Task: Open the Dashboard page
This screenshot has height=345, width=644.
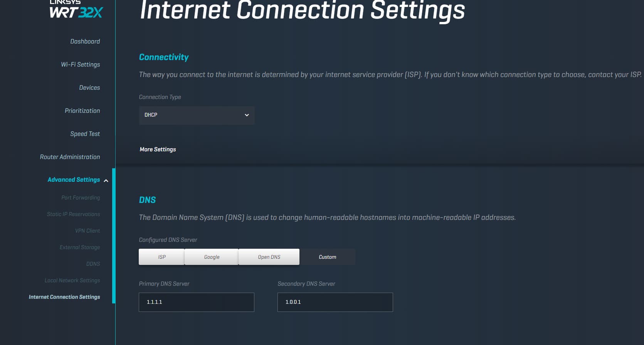Action: (85, 41)
